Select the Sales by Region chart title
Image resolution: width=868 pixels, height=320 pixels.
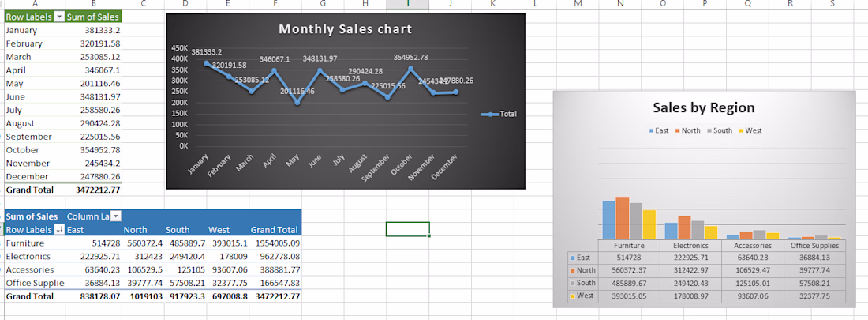(704, 107)
